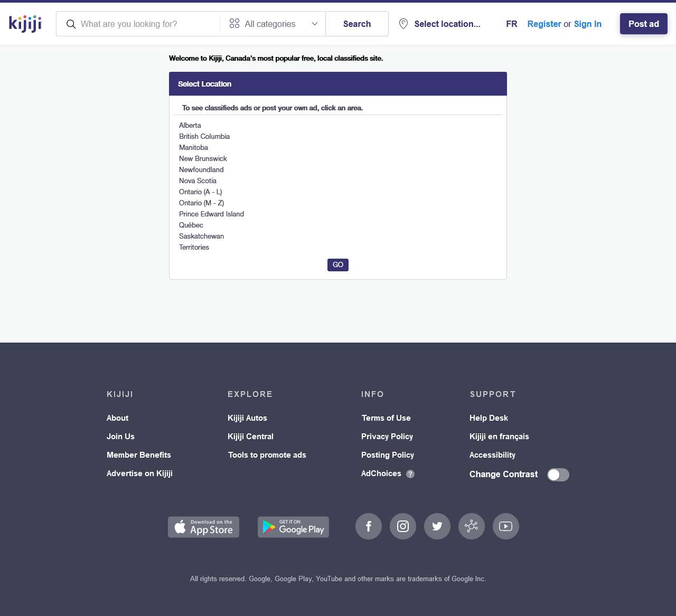Image resolution: width=676 pixels, height=616 pixels.
Task: Click the Google Play download badge
Action: (293, 527)
